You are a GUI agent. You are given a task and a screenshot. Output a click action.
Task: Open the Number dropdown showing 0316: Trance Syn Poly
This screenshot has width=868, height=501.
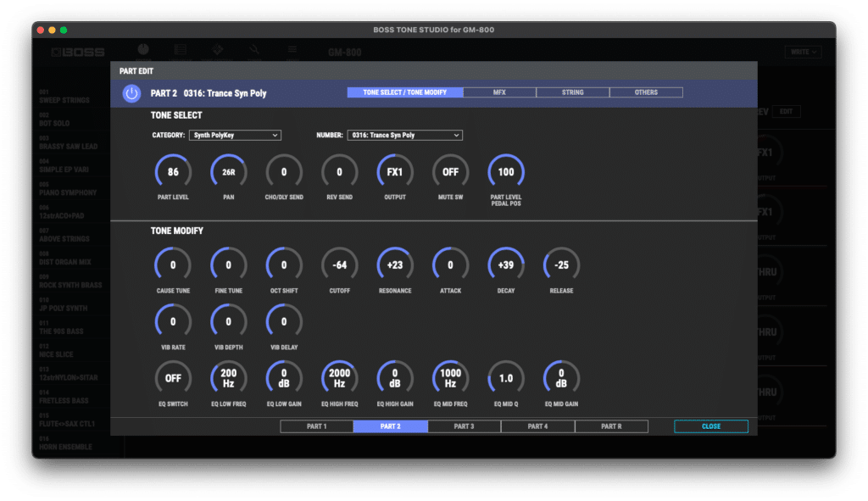coord(404,135)
